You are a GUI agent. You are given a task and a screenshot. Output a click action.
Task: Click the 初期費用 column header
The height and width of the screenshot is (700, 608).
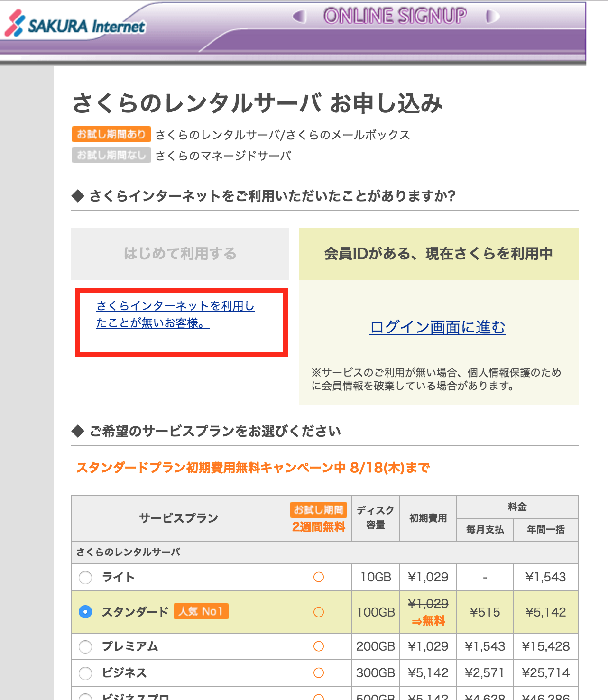(428, 518)
